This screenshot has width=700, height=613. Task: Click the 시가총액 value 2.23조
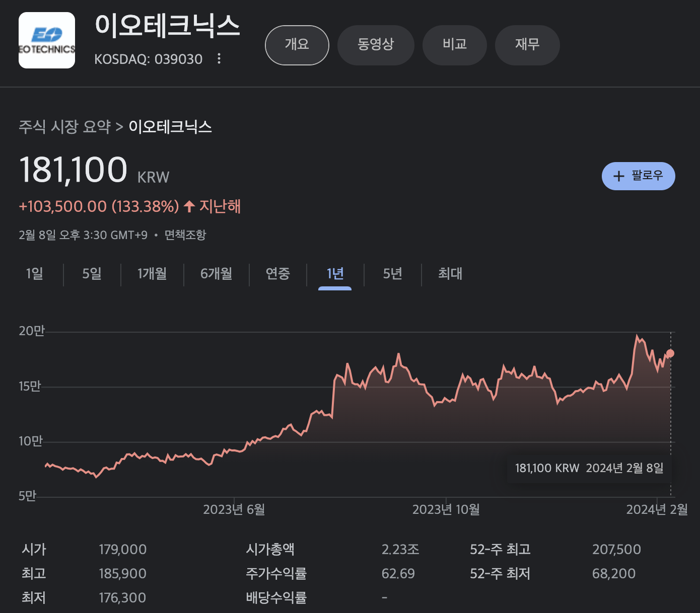point(400,550)
